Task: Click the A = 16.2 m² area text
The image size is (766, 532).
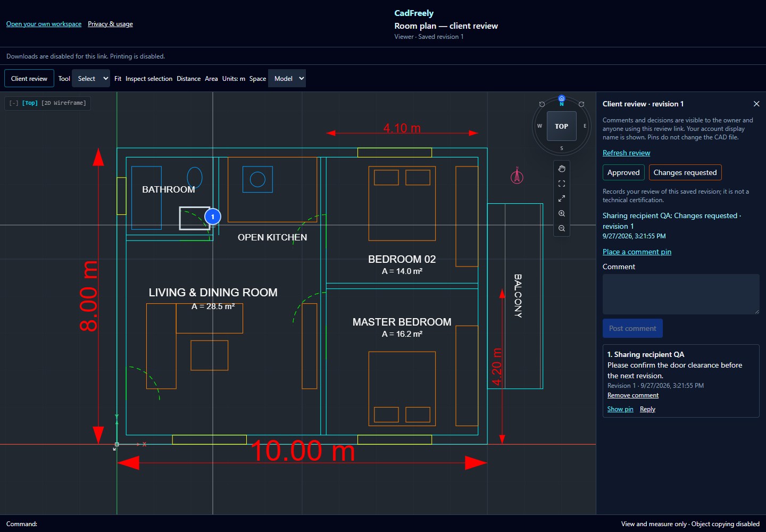Action: tap(402, 334)
